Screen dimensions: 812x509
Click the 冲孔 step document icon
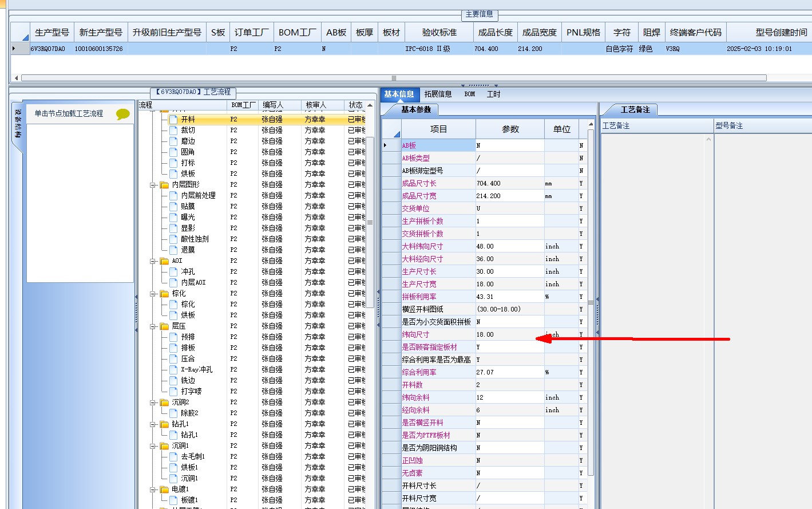pos(174,271)
